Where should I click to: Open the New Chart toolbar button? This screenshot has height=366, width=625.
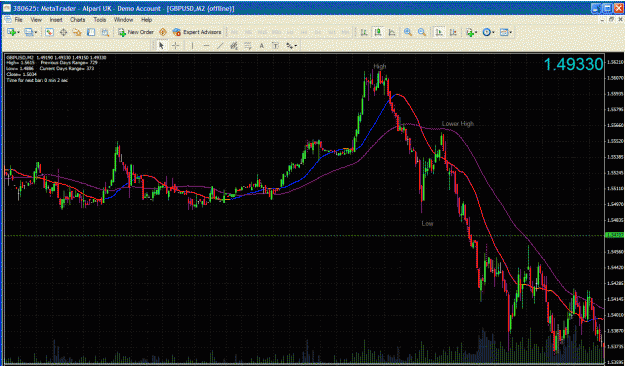click(x=11, y=32)
